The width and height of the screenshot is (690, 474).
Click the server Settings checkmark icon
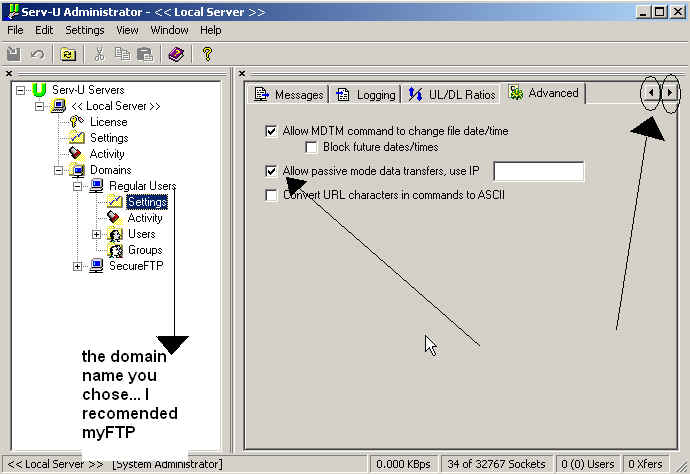coord(77,138)
